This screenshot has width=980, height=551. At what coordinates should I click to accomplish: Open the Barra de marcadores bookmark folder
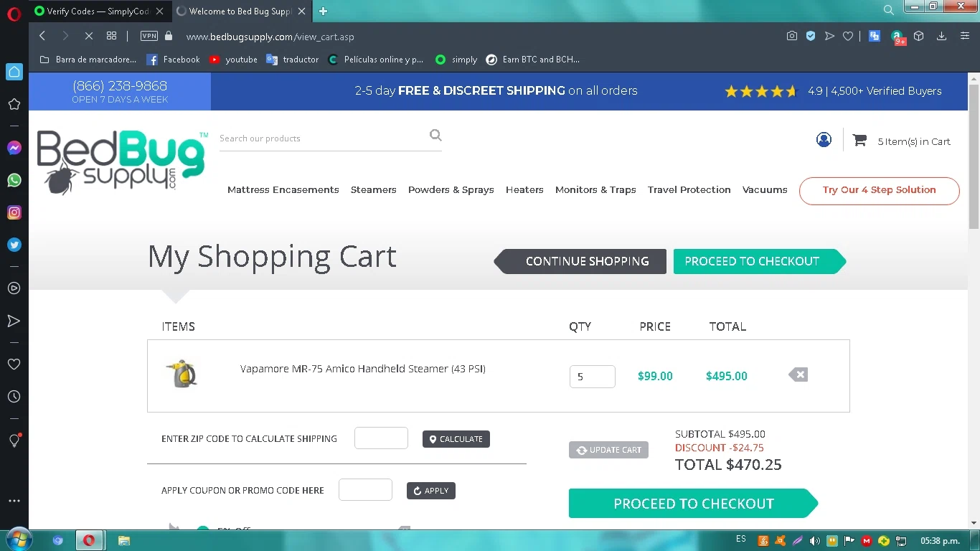coord(88,60)
